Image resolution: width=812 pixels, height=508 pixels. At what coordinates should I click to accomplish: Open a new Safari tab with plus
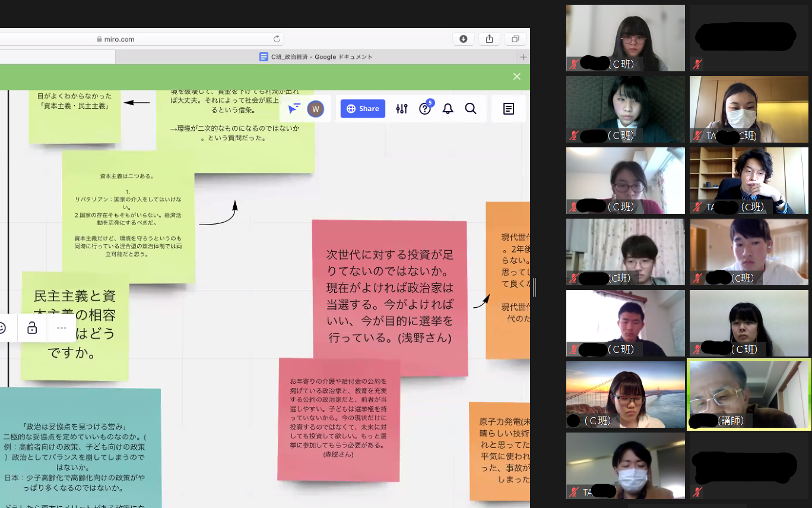pyautogui.click(x=523, y=57)
